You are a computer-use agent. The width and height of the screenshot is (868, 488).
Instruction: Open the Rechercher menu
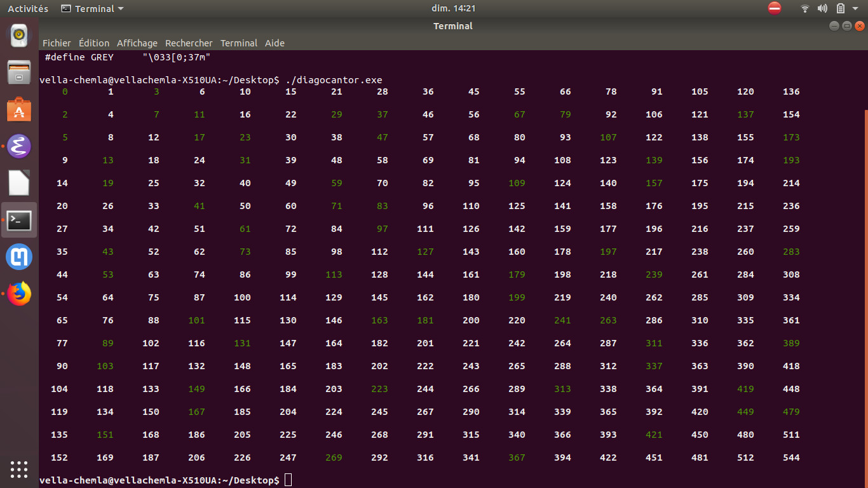189,43
